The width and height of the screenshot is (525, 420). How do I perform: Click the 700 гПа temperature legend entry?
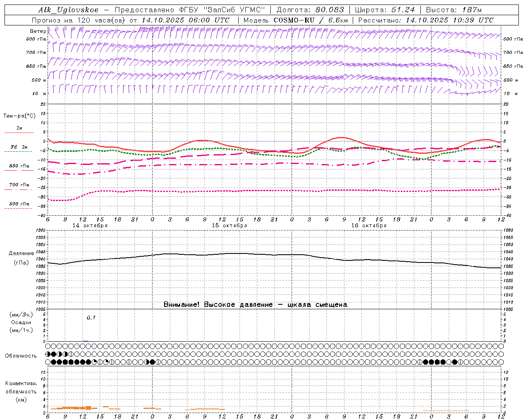pyautogui.click(x=19, y=185)
